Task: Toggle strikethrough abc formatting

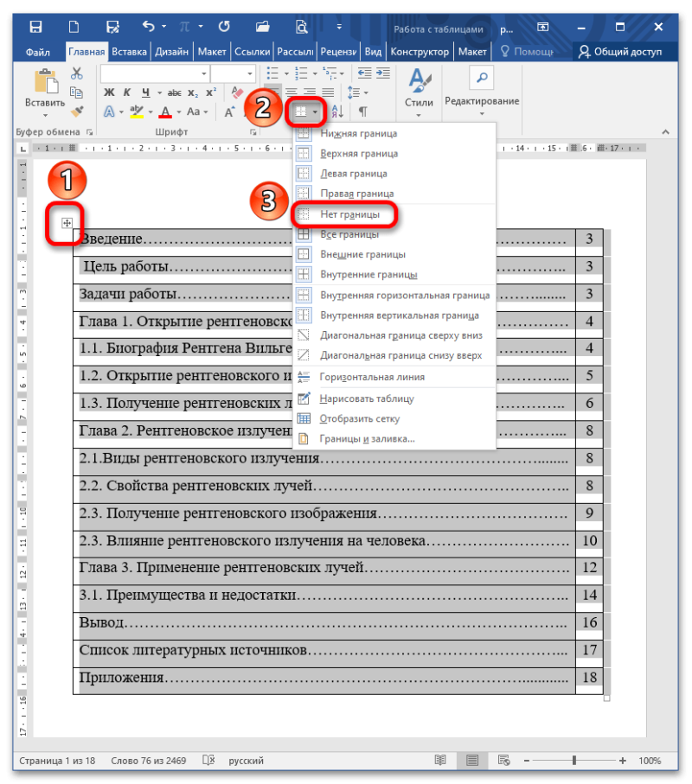Action: click(174, 92)
